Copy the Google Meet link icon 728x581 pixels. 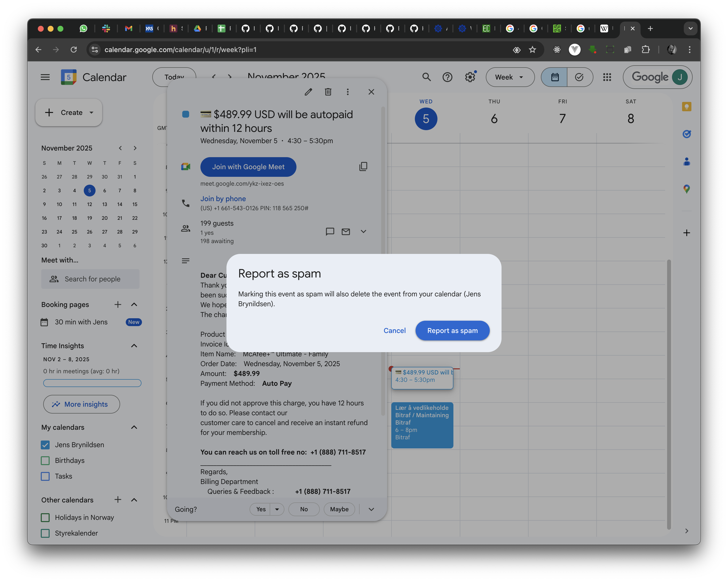pos(363,167)
